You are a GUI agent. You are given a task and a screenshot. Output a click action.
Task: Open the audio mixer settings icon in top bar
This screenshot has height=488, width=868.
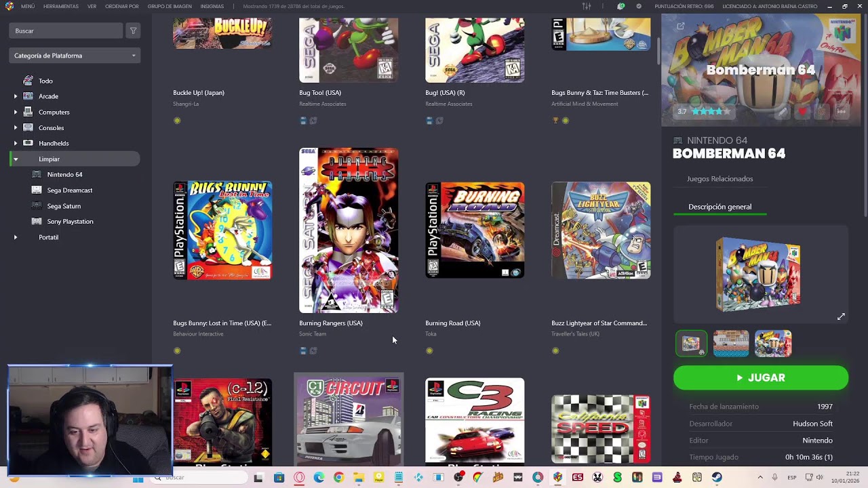(x=587, y=6)
